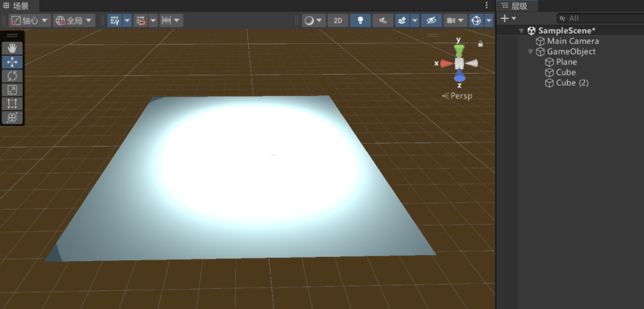644x309 pixels.
Task: Click the hierarchy search field
Action: (x=600, y=18)
